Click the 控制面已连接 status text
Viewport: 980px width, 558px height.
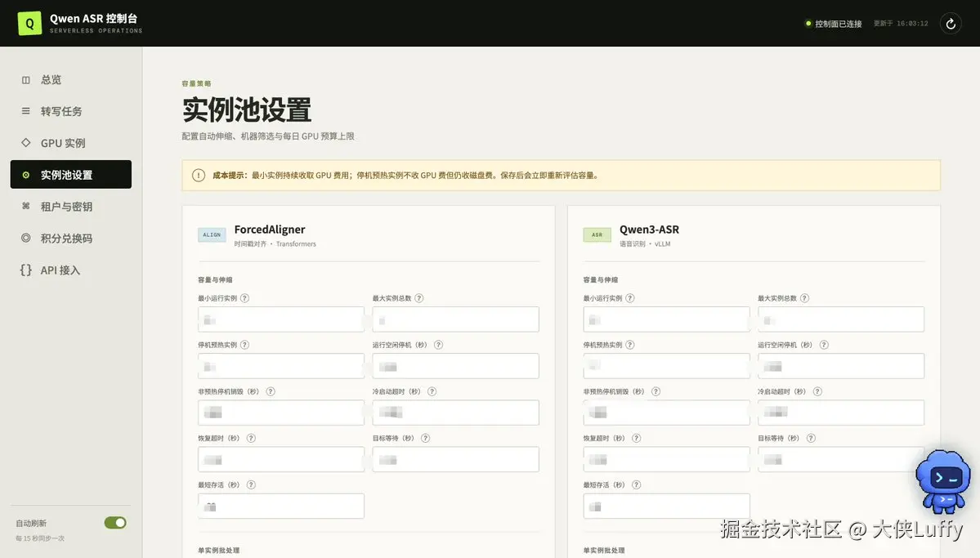(838, 24)
